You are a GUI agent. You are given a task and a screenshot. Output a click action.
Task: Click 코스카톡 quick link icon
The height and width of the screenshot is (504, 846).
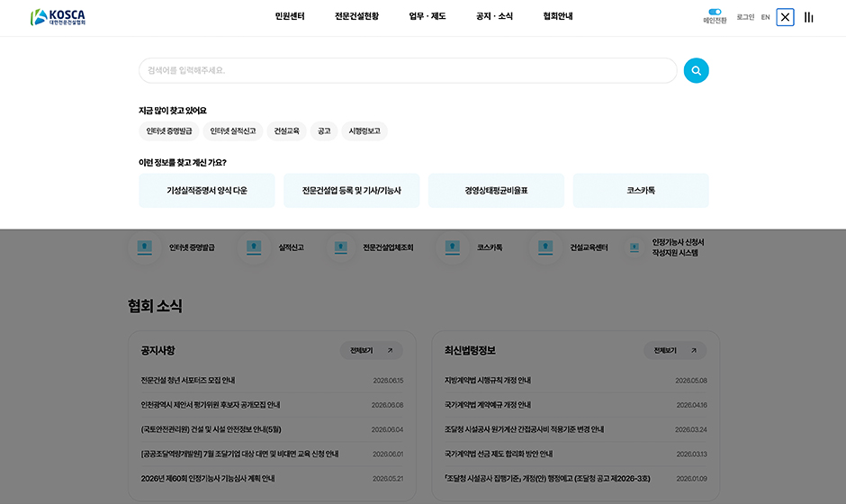[x=452, y=247]
